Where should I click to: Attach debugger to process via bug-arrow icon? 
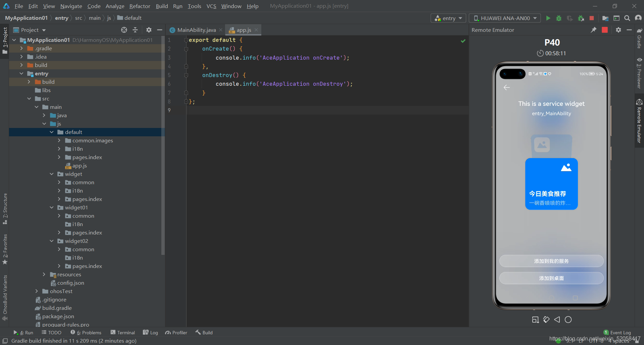(x=581, y=18)
